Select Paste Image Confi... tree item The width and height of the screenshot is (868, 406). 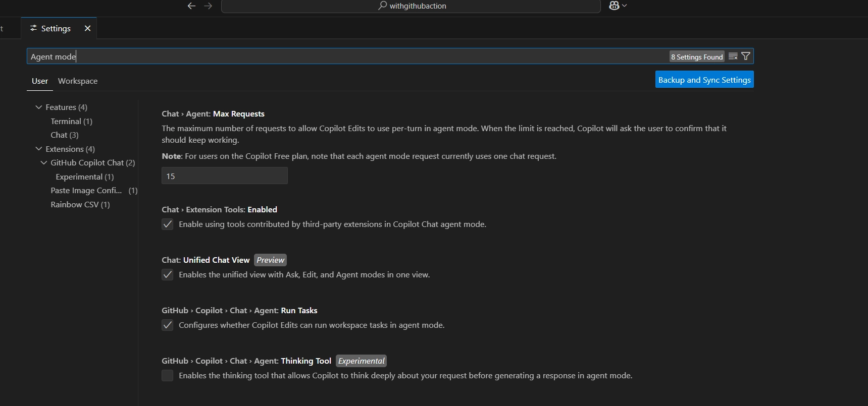pos(94,191)
